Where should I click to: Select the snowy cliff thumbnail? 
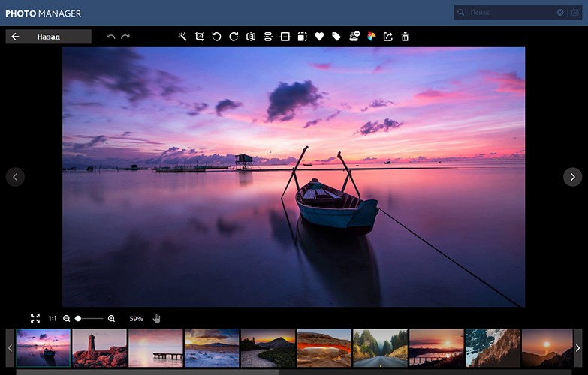click(493, 348)
